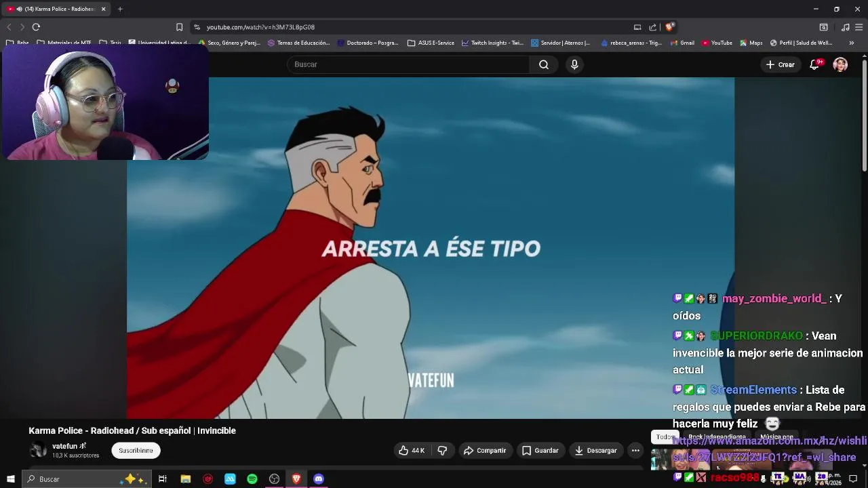Screen dimensions: 868x488
Task: Open the YouTube bookmark
Action: [717, 43]
